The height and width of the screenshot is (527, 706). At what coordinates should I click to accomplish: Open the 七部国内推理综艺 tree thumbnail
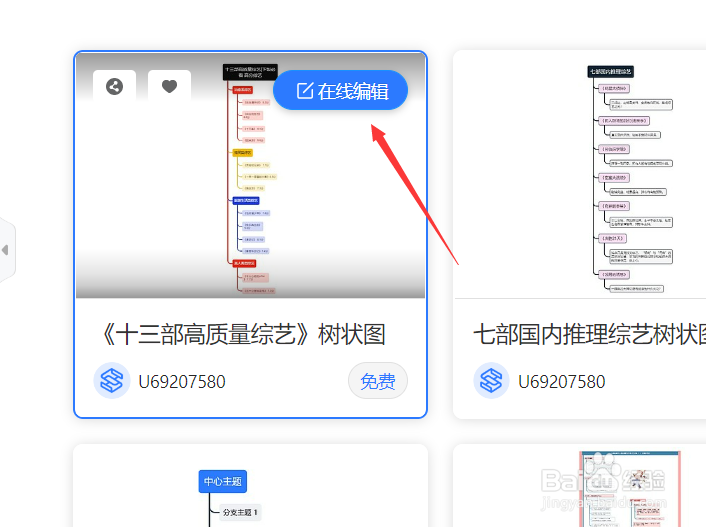[580, 175]
